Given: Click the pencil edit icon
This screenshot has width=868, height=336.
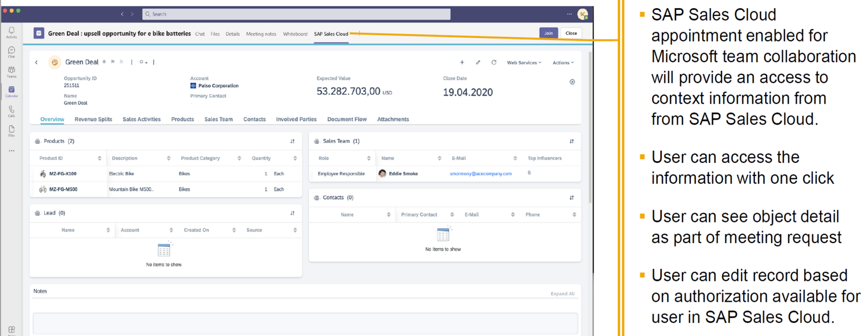Looking at the screenshot, I should coord(478,63).
